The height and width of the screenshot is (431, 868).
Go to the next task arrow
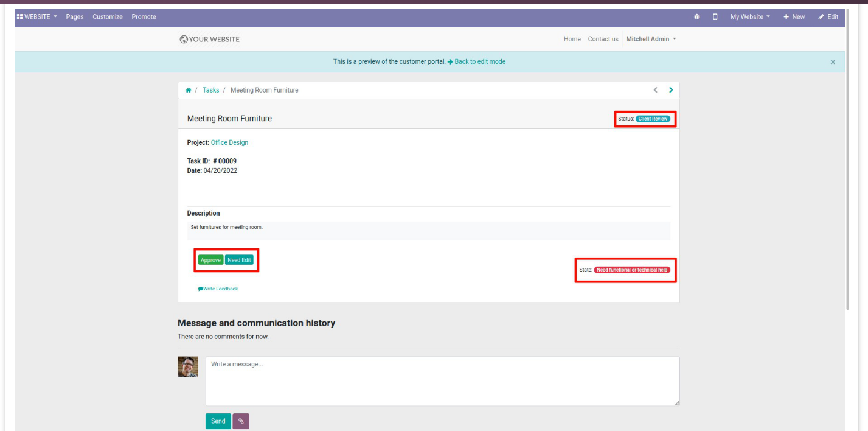point(671,90)
